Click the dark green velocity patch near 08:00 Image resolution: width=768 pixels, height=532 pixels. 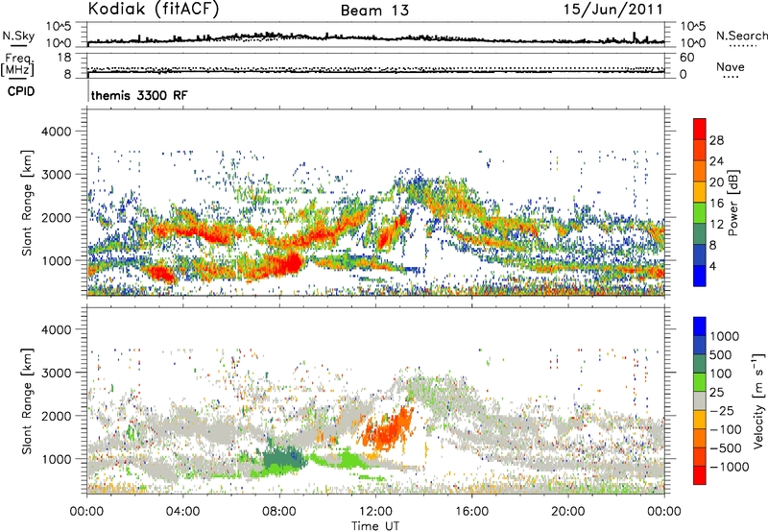(x=284, y=457)
